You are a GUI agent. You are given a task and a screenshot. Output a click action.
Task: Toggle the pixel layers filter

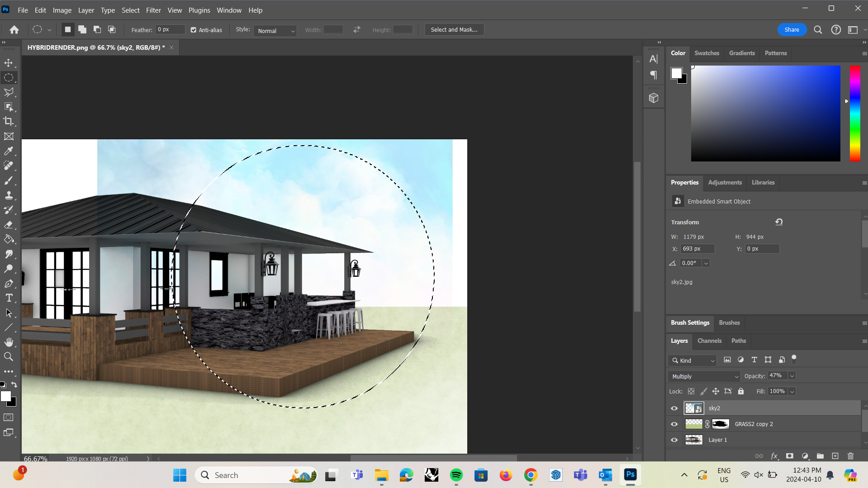(x=727, y=360)
